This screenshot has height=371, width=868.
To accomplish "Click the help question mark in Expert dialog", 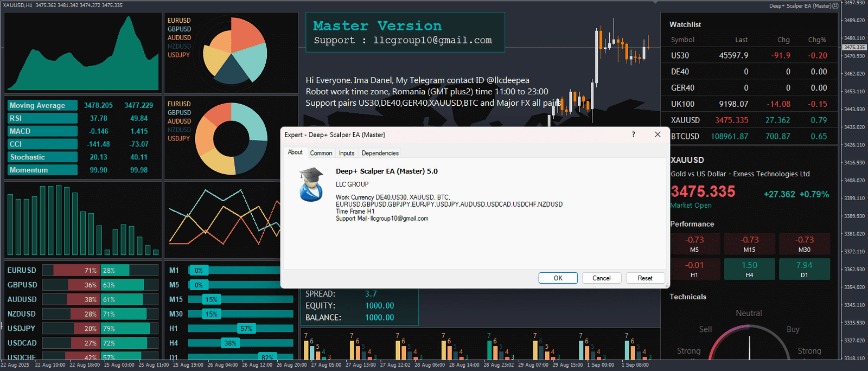I will (633, 135).
